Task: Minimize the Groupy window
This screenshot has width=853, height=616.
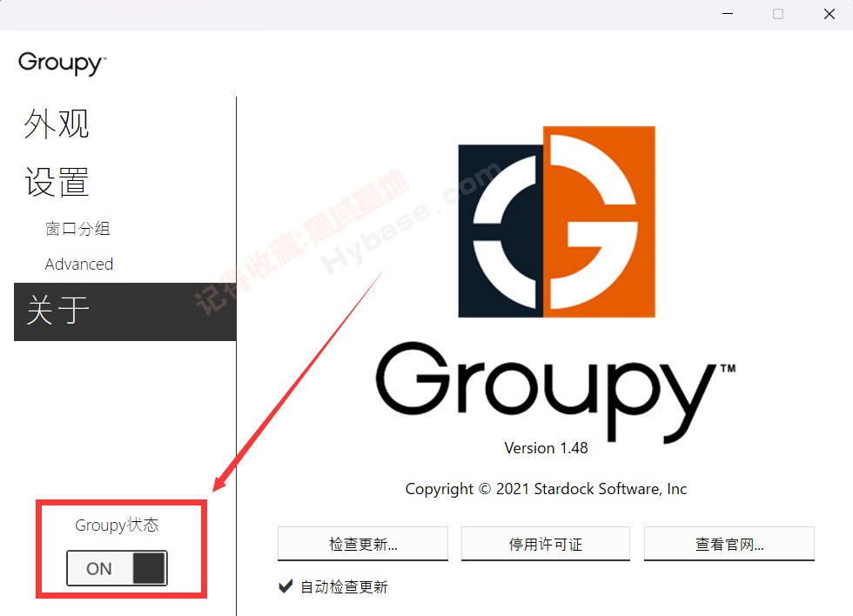Action: pos(728,14)
